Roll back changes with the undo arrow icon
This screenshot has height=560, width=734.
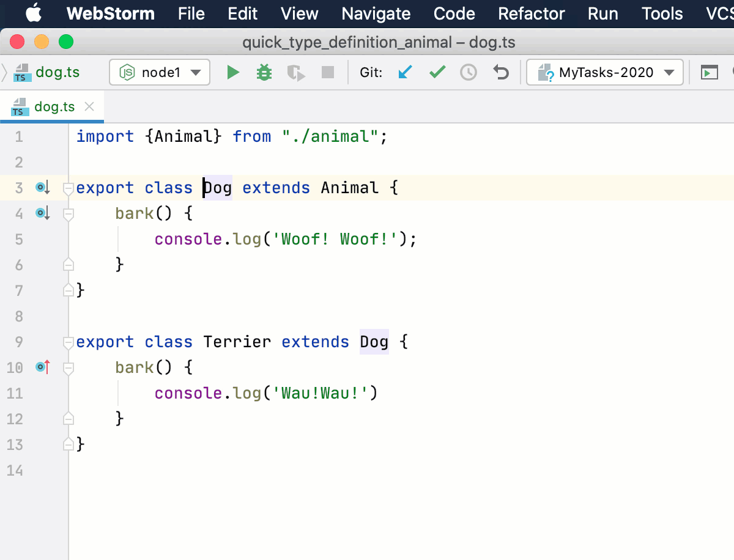[501, 72]
